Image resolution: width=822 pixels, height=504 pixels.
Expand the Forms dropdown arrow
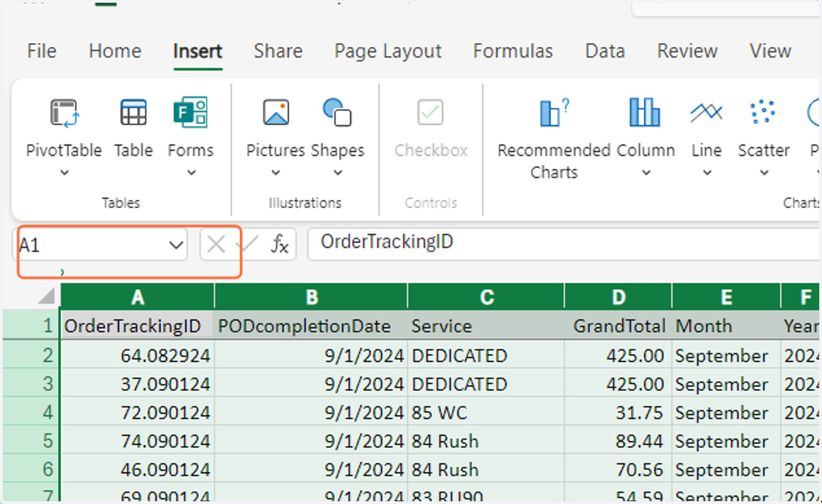191,173
